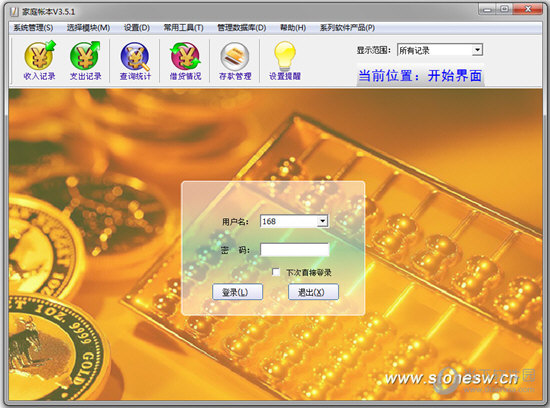This screenshot has width=550, height=408.
Task: Click the 登录(L) login button
Action: coord(237,292)
